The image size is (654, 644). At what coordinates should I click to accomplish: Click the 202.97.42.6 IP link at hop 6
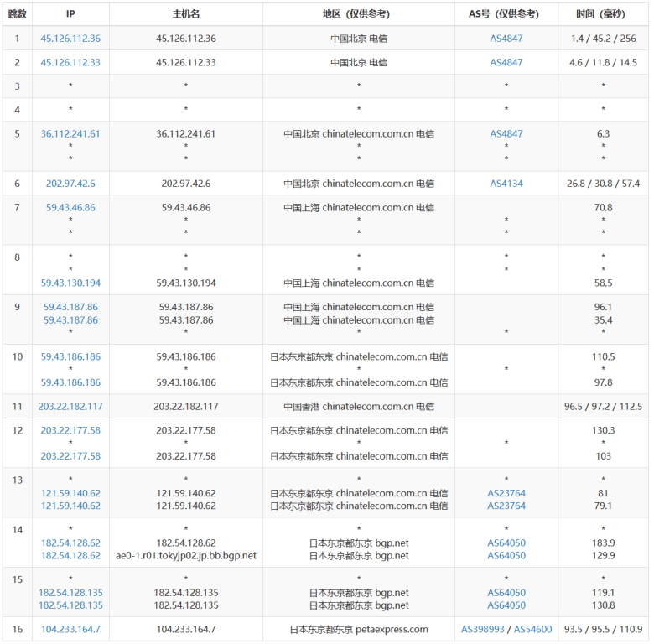click(x=70, y=184)
